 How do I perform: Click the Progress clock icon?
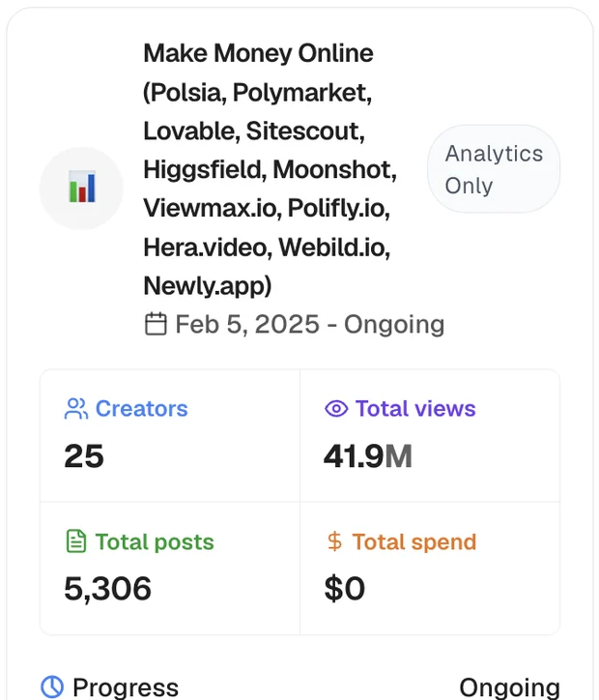(x=52, y=686)
